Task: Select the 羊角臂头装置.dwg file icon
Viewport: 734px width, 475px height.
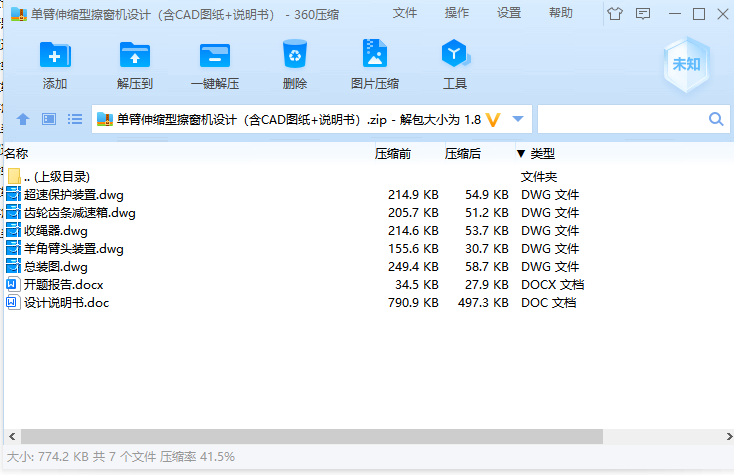Action: (13, 248)
